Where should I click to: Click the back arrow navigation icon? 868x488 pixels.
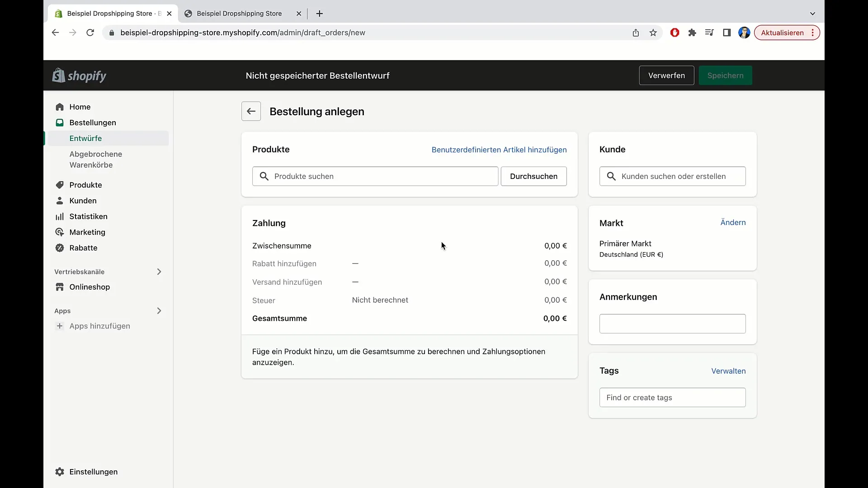251,112
